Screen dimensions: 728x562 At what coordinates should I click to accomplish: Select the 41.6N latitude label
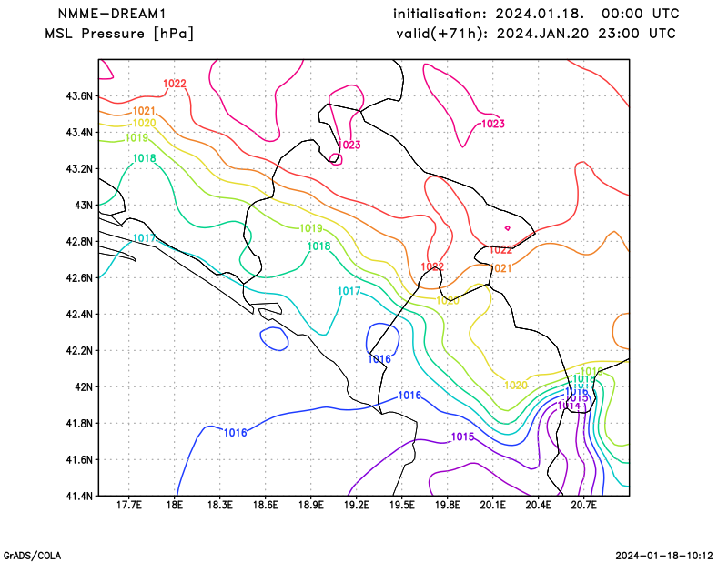pos(79,459)
